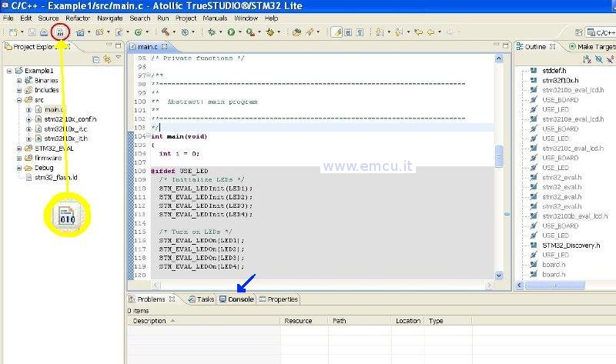Viewport: 616px width, 364px height.
Task: Expand the firmware folder
Action: (18, 159)
